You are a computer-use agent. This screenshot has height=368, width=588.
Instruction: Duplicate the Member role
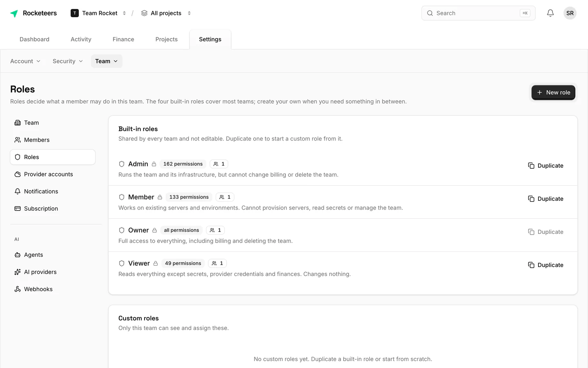tap(546, 199)
